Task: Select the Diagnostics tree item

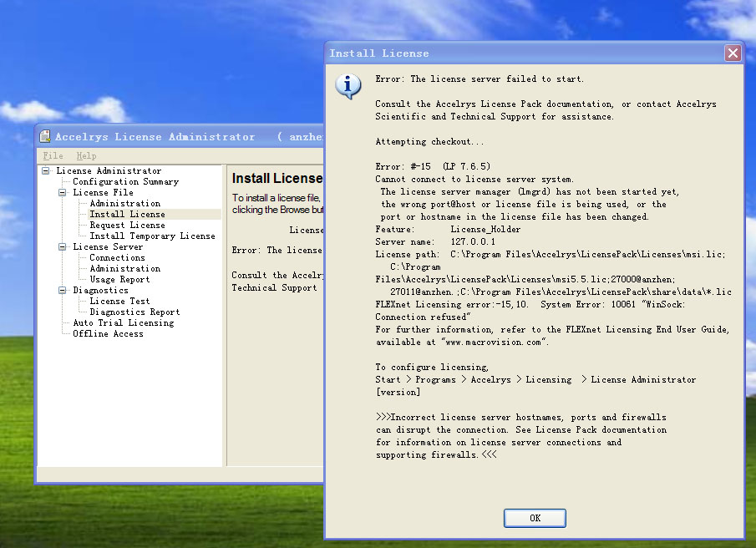Action: (x=101, y=290)
